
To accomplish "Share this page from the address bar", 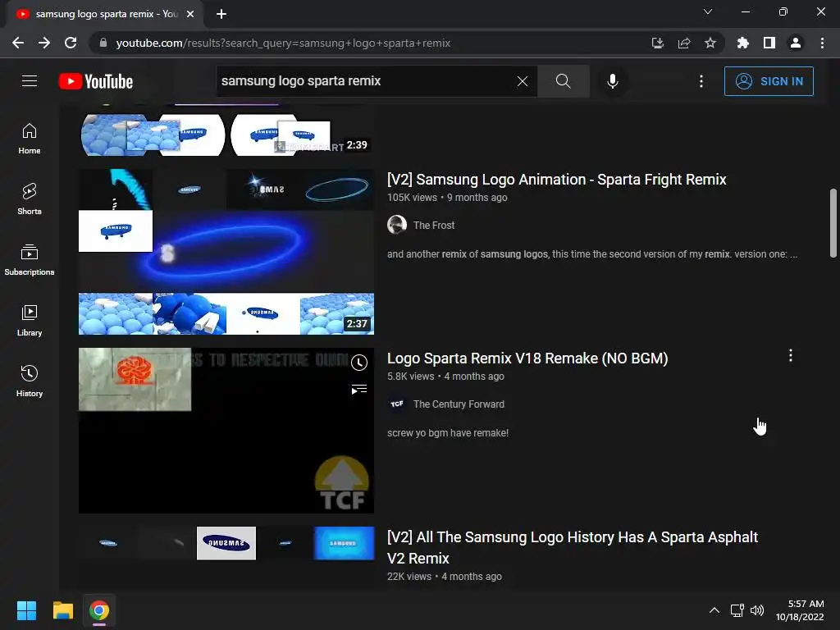I will (683, 43).
